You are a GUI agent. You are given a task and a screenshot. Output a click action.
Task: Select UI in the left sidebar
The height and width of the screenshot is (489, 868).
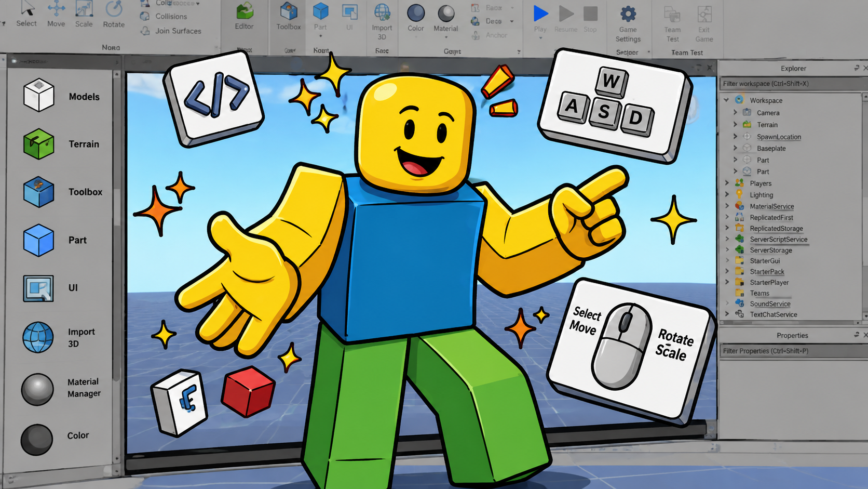coord(50,288)
